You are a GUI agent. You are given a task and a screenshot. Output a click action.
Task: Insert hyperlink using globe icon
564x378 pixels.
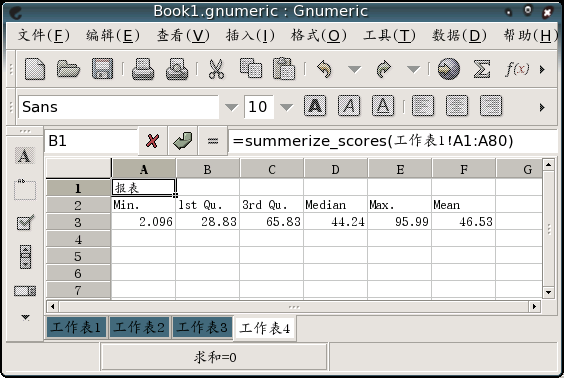[449, 69]
